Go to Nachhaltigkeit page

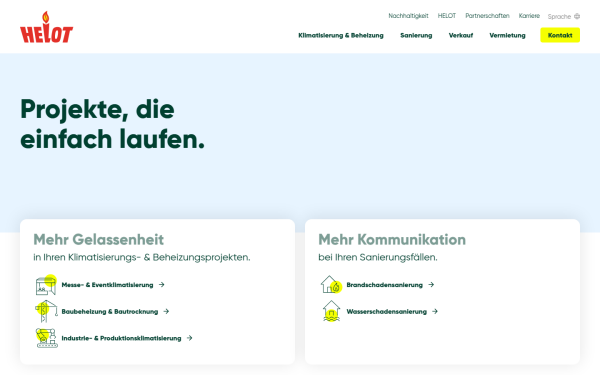pyautogui.click(x=408, y=16)
